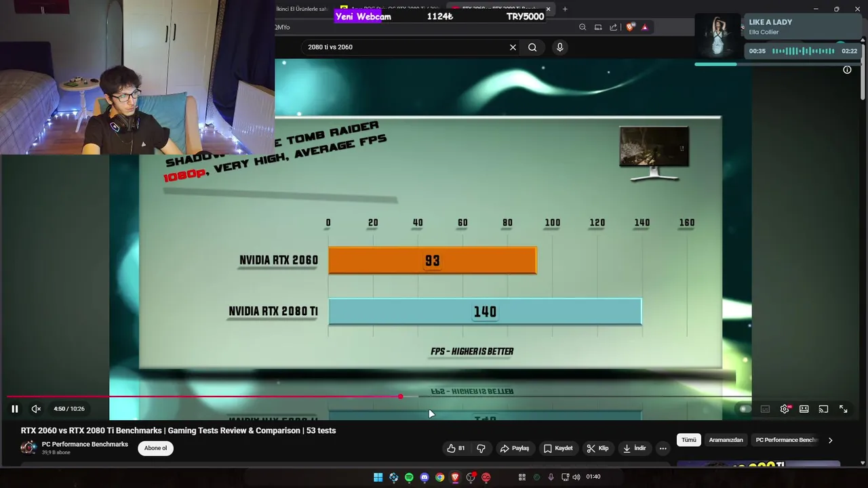Open the channel avatar picture
The image size is (868, 488).
coord(28,447)
